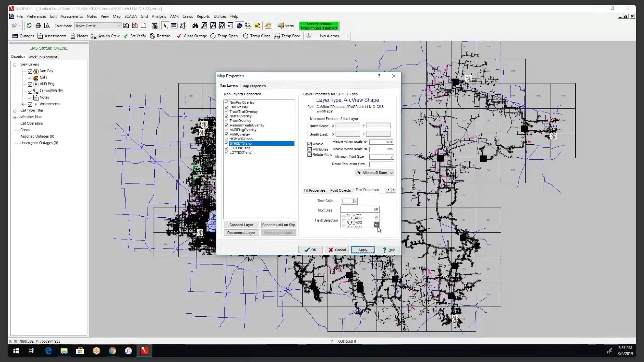Image resolution: width=644 pixels, height=362 pixels.
Task: Open print preview icon in the toolbar
Action: (x=47, y=26)
